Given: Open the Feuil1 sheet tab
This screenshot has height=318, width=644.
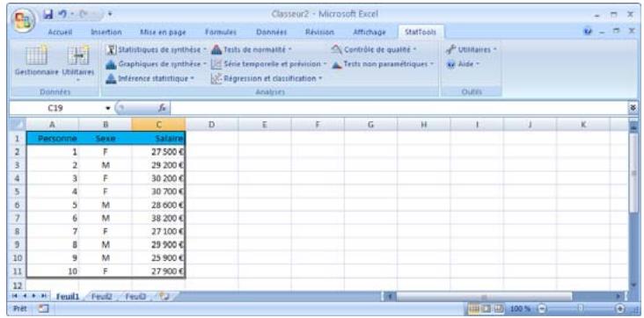Looking at the screenshot, I should coord(68,296).
